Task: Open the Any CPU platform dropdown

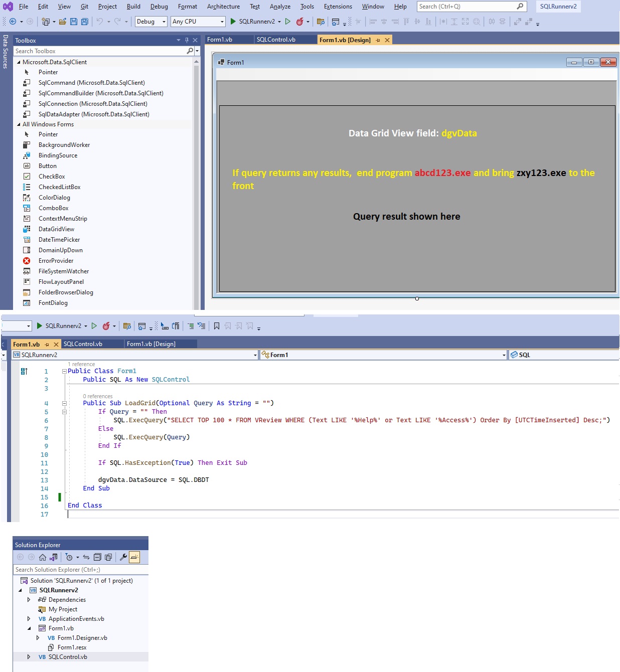Action: click(x=197, y=22)
